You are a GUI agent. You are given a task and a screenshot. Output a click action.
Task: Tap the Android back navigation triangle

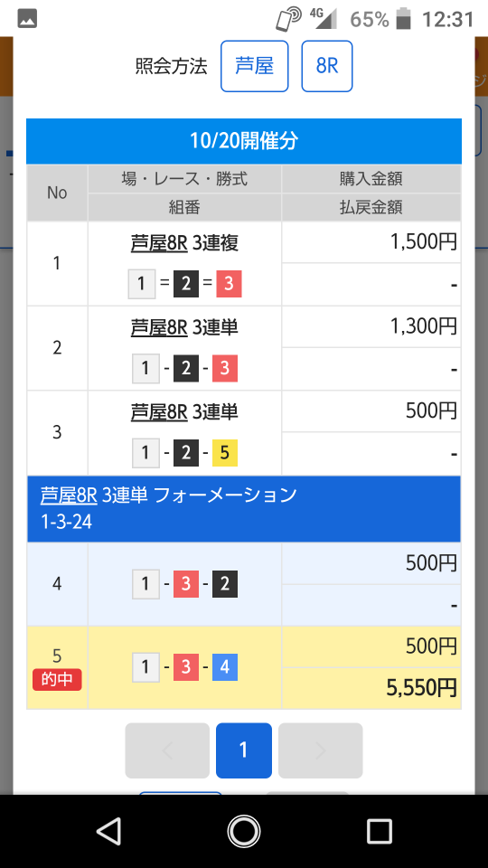[108, 832]
